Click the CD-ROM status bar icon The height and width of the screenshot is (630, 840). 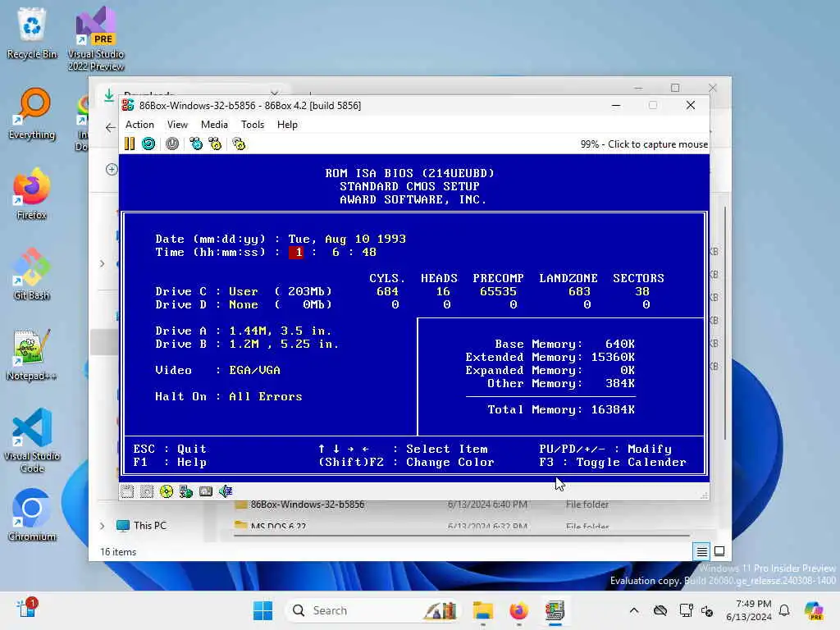[167, 491]
